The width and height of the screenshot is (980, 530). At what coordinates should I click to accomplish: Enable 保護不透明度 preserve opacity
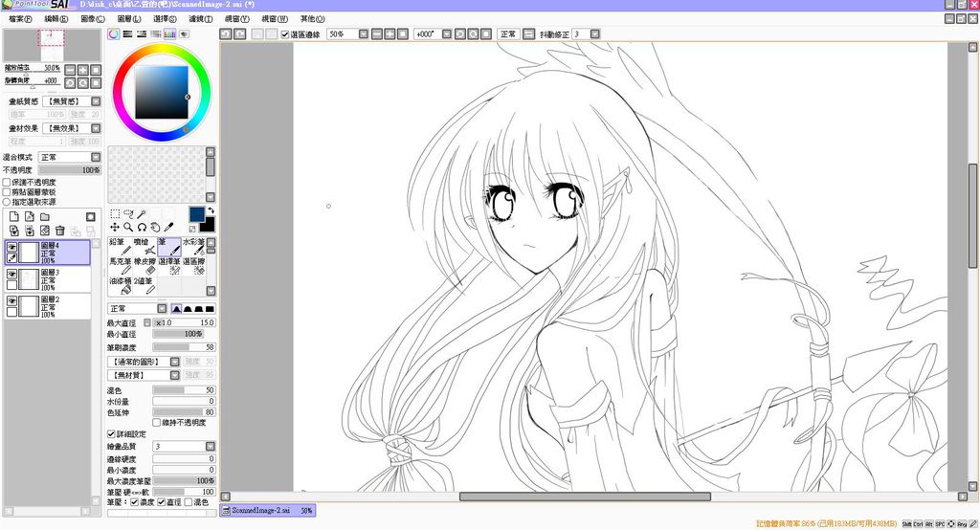pyautogui.click(x=7, y=183)
